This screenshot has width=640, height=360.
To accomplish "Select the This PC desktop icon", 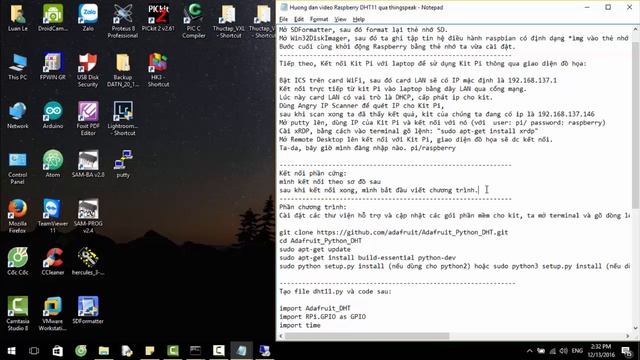I will click(18, 67).
